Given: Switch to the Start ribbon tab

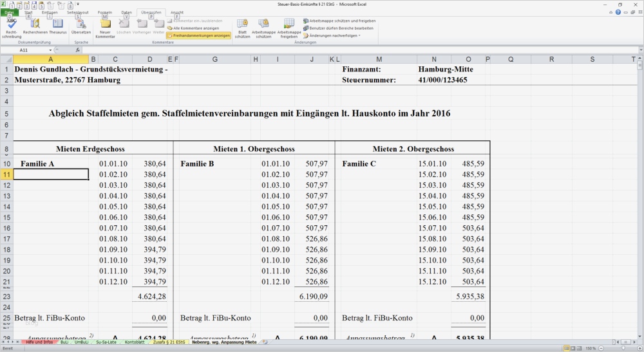Looking at the screenshot, I should pos(28,13).
